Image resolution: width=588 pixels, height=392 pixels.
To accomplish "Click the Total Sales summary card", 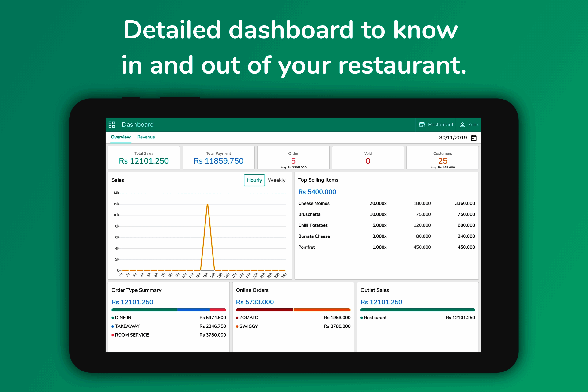I will [x=144, y=158].
